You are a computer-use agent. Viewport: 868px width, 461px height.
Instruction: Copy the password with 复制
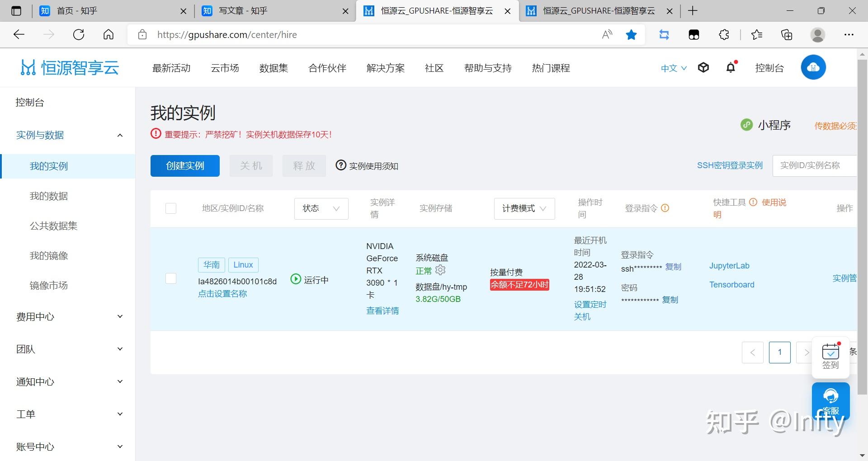coord(670,300)
